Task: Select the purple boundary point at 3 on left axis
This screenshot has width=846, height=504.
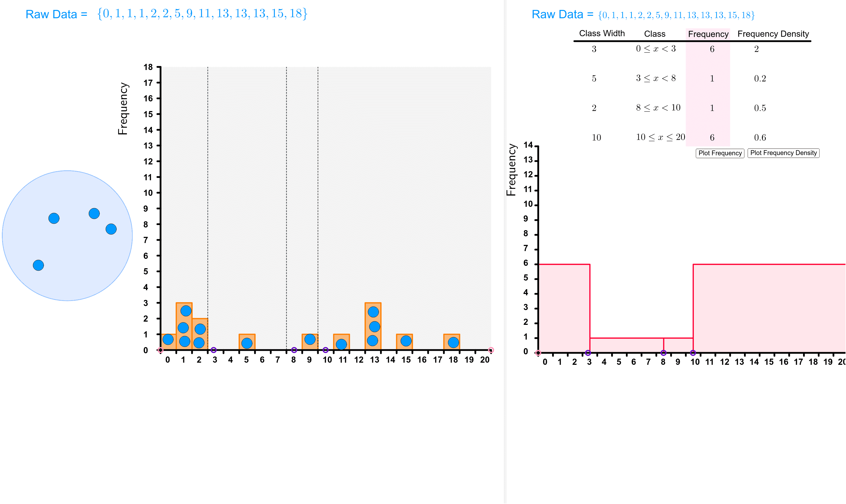Action: click(x=214, y=350)
